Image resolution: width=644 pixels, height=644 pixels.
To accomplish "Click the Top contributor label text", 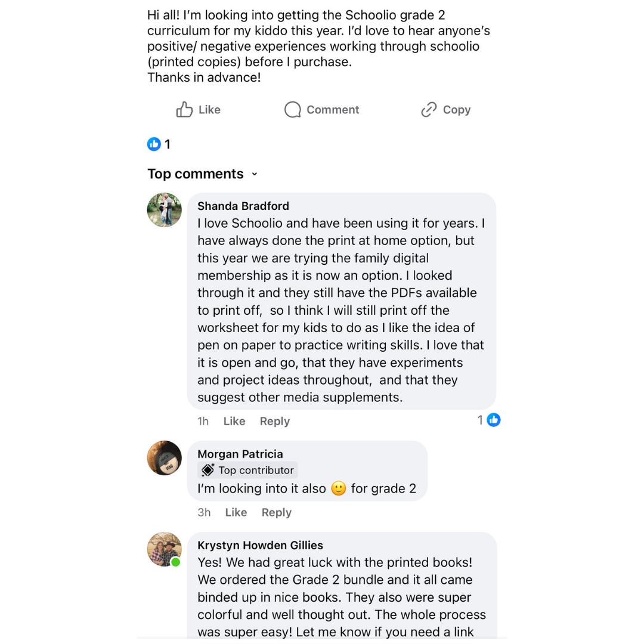I will [x=256, y=470].
